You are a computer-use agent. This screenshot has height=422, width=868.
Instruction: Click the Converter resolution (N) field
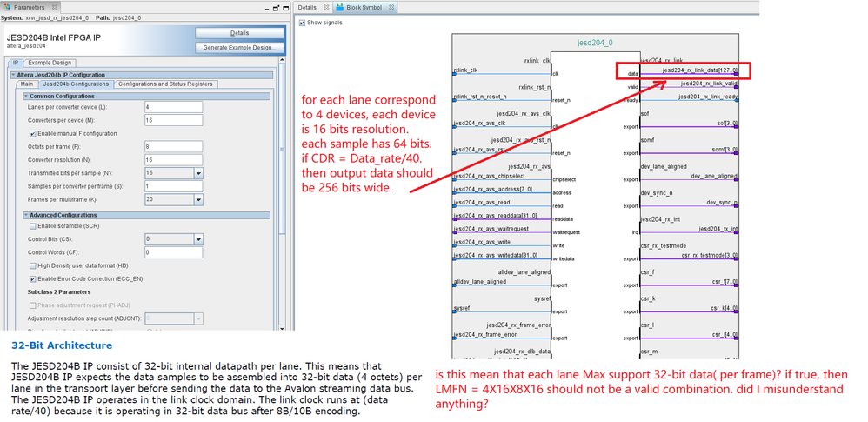point(173,160)
